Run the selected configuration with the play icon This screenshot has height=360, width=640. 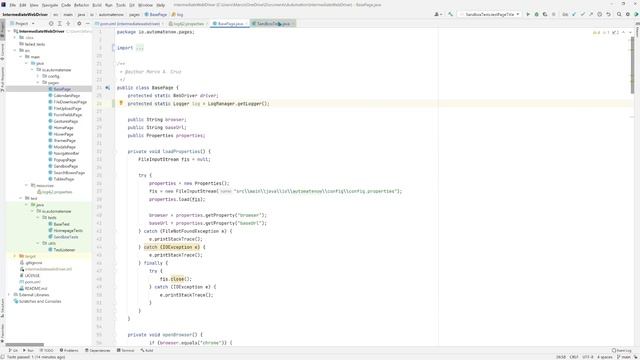(528, 14)
